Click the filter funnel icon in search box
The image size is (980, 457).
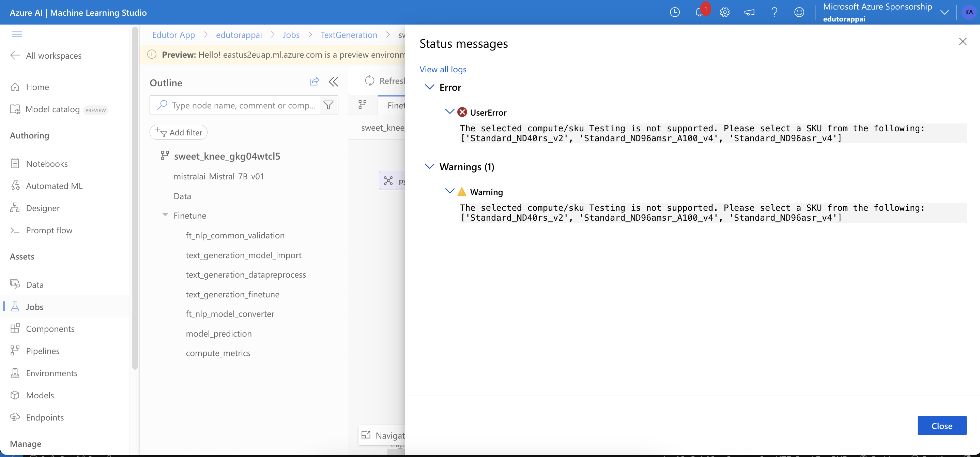(x=328, y=105)
